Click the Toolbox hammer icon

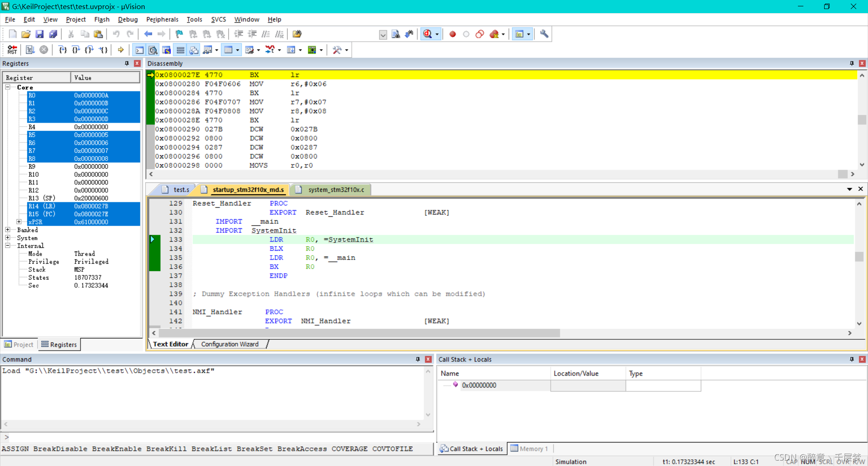click(x=337, y=50)
